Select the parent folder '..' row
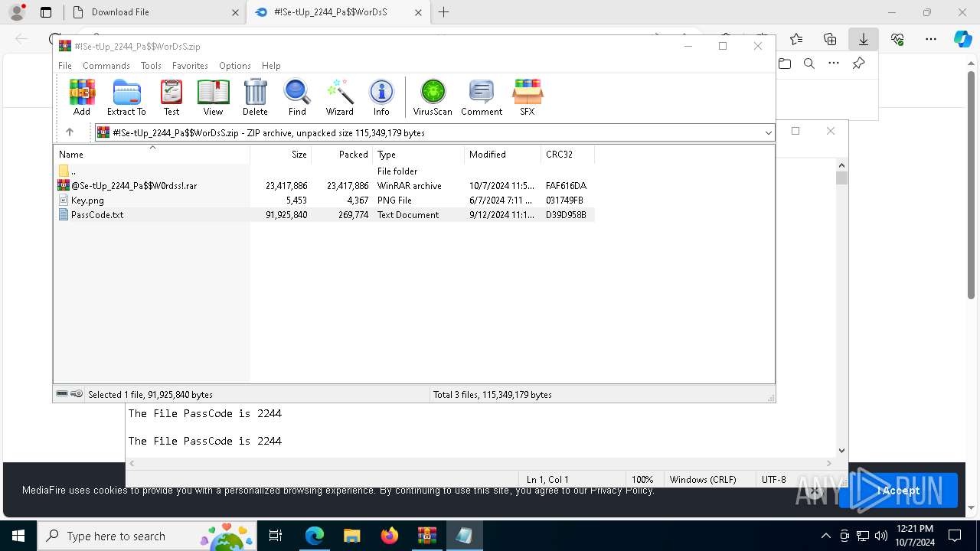 coord(324,171)
